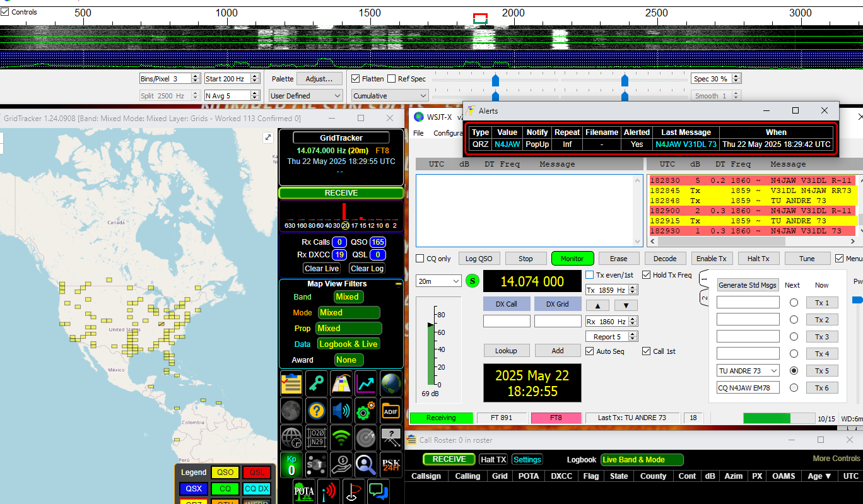Image resolution: width=863 pixels, height=504 pixels.
Task: Open GridTracker settings with the green gears icon
Action: 366,411
